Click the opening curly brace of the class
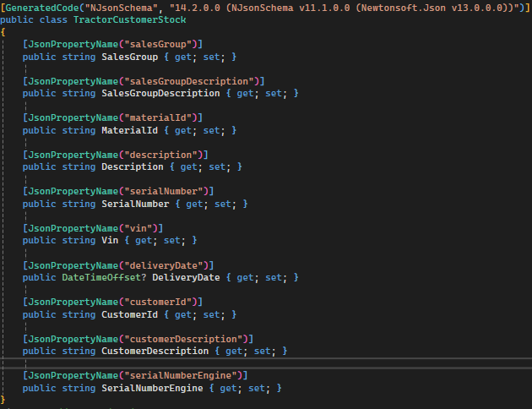The width and height of the screenshot is (532, 409). 3,32
